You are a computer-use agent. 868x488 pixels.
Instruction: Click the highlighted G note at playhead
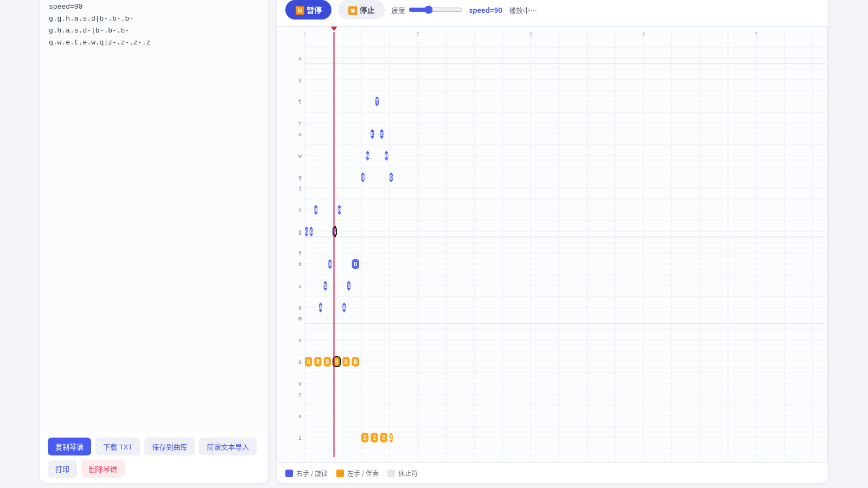pos(335,232)
